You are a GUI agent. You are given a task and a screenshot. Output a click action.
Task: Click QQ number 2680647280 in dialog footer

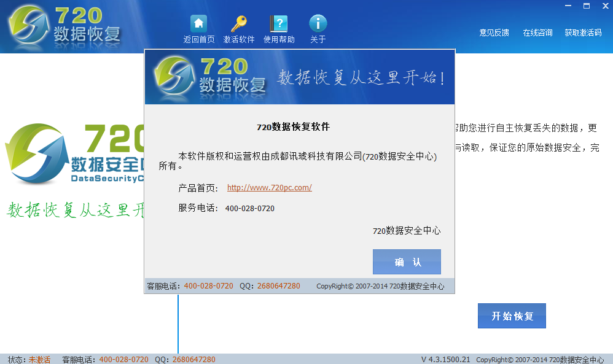coord(279,286)
